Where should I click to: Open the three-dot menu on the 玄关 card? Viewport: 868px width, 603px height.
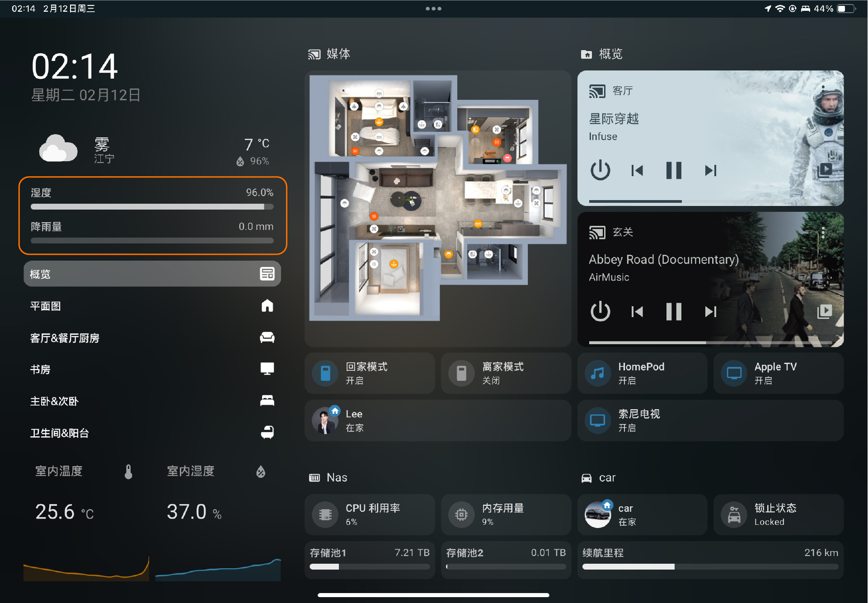click(x=824, y=232)
